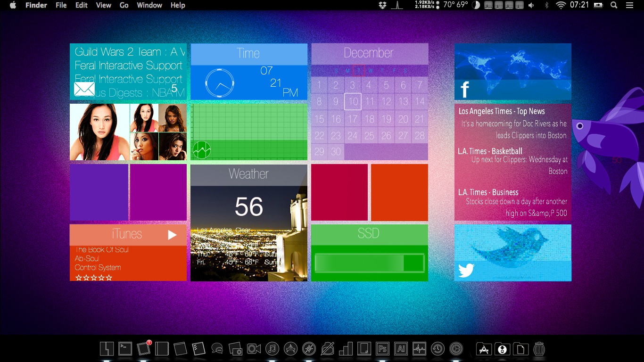Play iTunes track with play arrow
This screenshot has height=362, width=644.
pyautogui.click(x=172, y=235)
